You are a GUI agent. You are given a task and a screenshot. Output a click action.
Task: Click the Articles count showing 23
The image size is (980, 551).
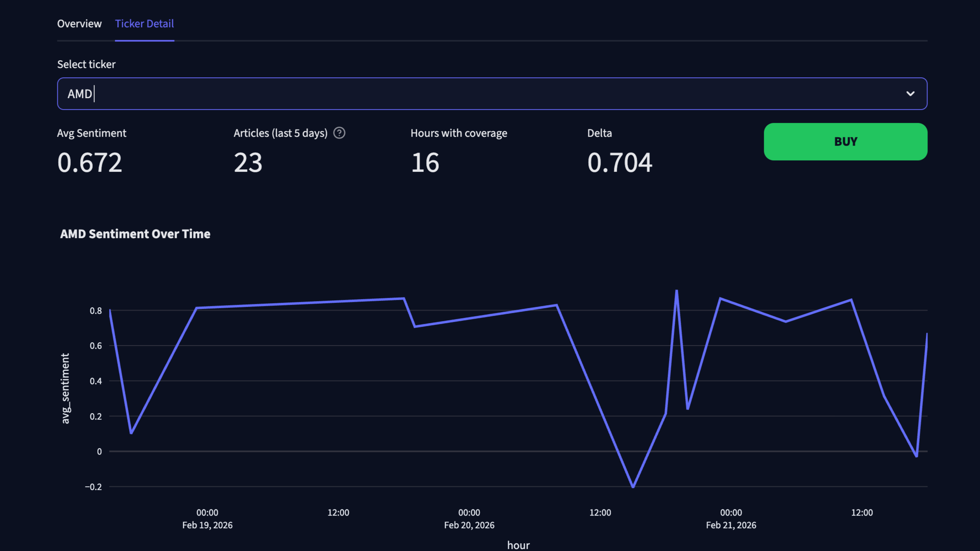pyautogui.click(x=248, y=162)
